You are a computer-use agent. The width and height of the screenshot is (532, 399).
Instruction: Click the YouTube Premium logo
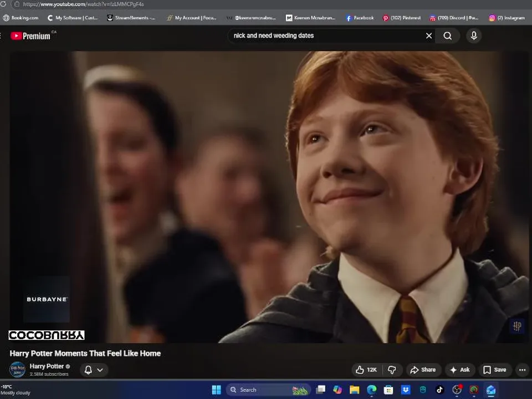(x=30, y=35)
